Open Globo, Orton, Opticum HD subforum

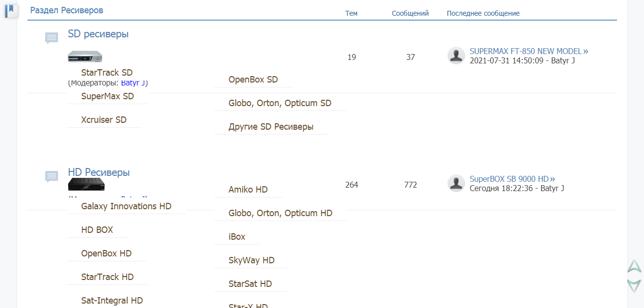(280, 213)
